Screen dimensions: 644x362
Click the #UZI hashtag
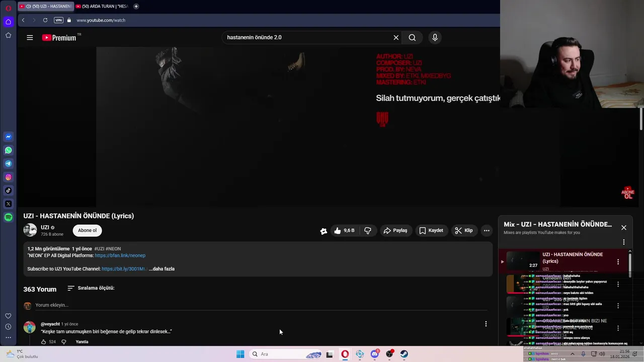coord(99,249)
